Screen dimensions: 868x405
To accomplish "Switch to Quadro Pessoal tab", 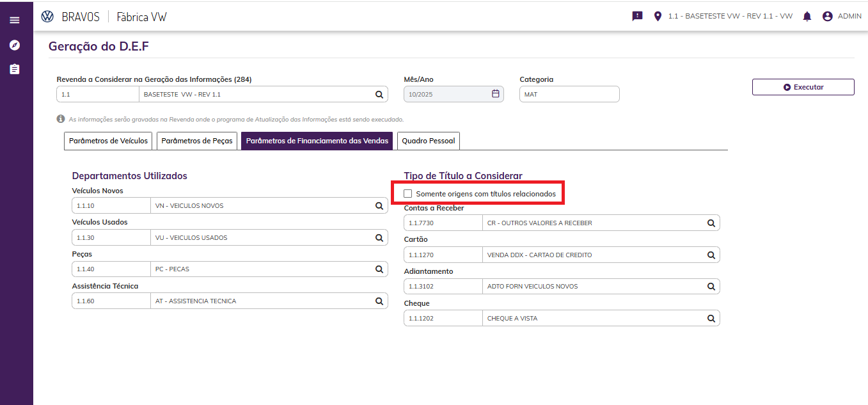I will tap(428, 141).
